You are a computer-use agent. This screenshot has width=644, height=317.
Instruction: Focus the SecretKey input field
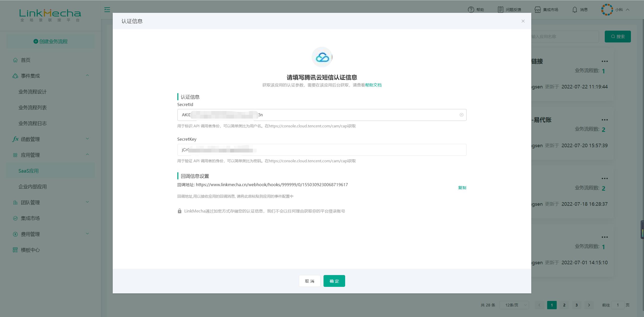322,150
